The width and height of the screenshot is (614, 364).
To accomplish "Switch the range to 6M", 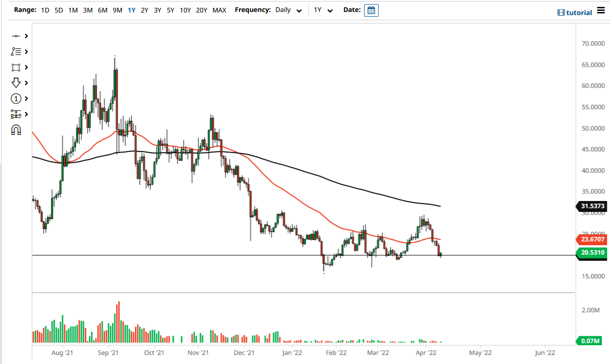I will (102, 10).
